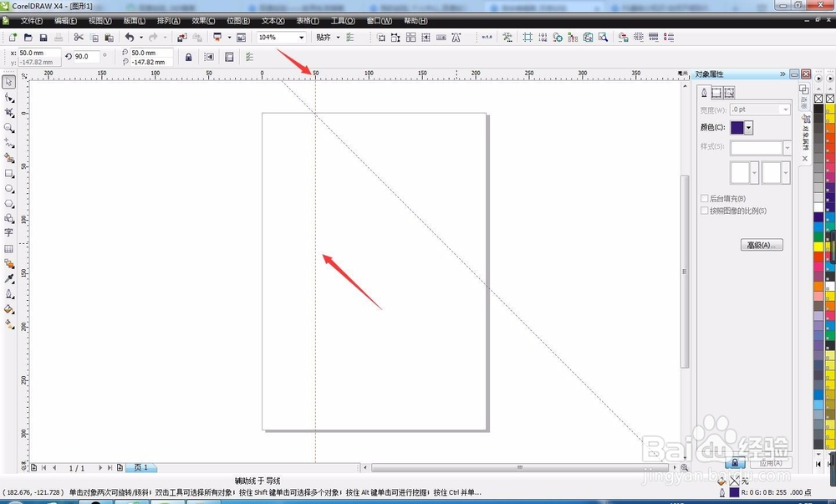Open the 样式(S) style dropdown
The height and width of the screenshot is (504, 836).
[787, 147]
